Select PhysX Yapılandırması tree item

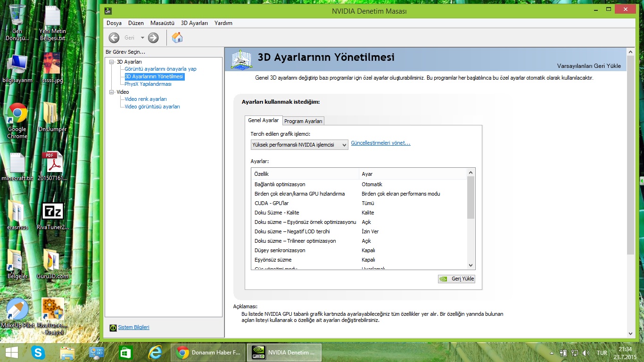[148, 84]
